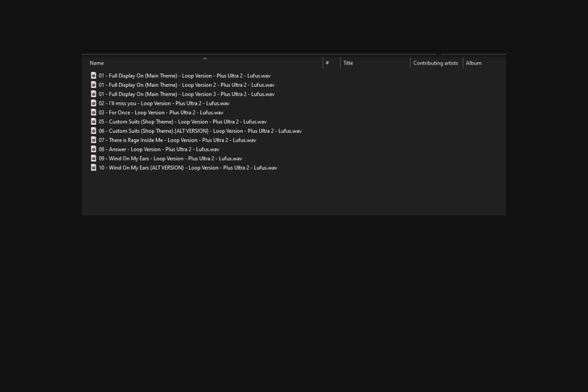This screenshot has width=588, height=392.
Task: Select file name "02 - I'll miss you - Loop Version - Plus Ultra 2 - Lufus.wav"
Action: coord(164,103)
